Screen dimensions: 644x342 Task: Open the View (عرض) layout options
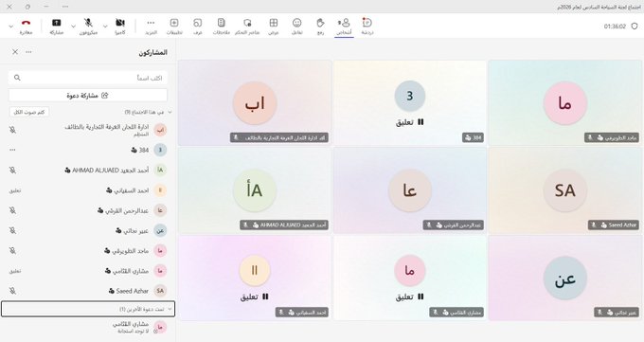click(274, 26)
